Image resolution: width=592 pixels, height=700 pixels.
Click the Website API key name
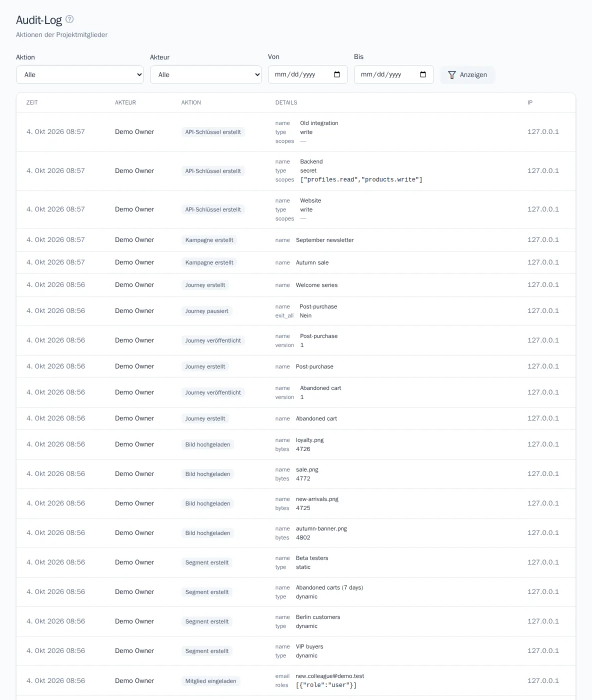coord(310,200)
